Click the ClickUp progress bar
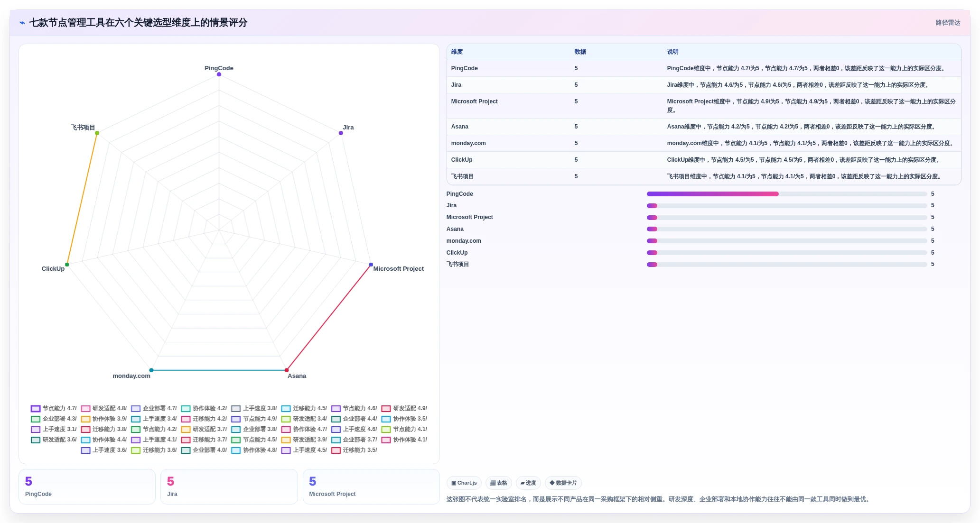The width and height of the screenshot is (980, 523). tap(787, 253)
